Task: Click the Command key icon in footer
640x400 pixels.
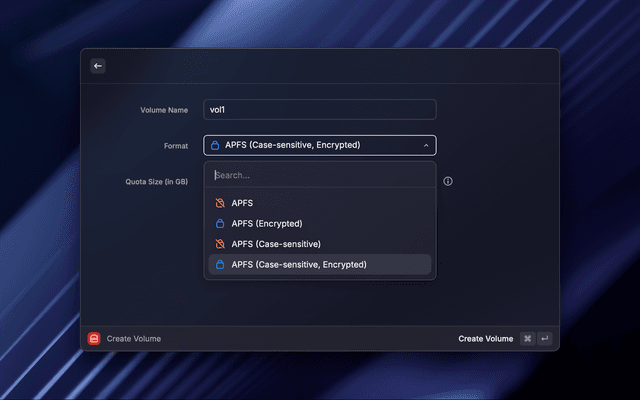Action: tap(527, 339)
